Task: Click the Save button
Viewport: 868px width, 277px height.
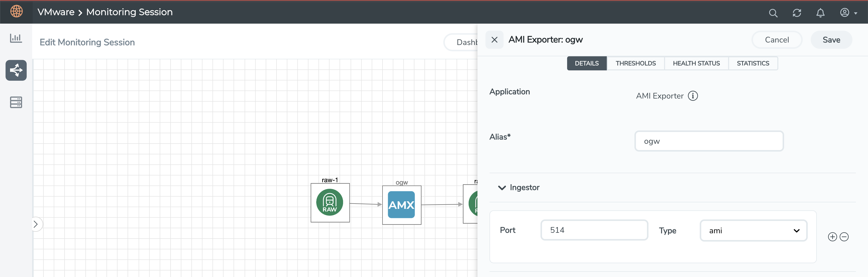Action: pyautogui.click(x=831, y=40)
